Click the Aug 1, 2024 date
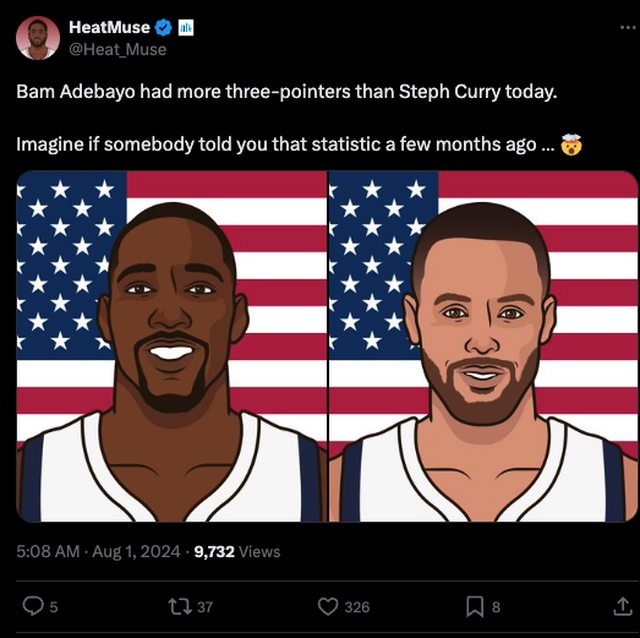 click(136, 551)
